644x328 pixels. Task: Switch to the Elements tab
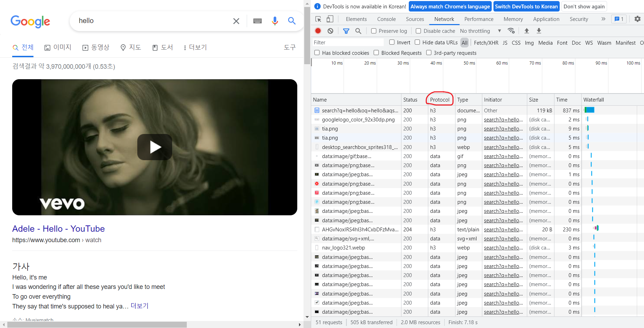coord(356,19)
